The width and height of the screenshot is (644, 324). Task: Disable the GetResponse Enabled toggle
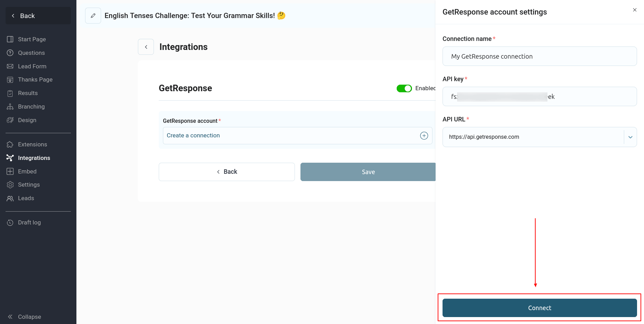[x=404, y=88]
